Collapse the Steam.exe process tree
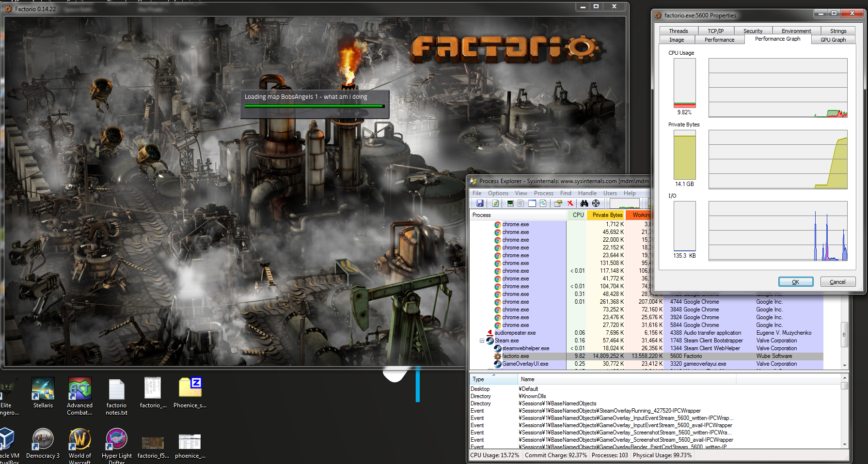 (482, 340)
